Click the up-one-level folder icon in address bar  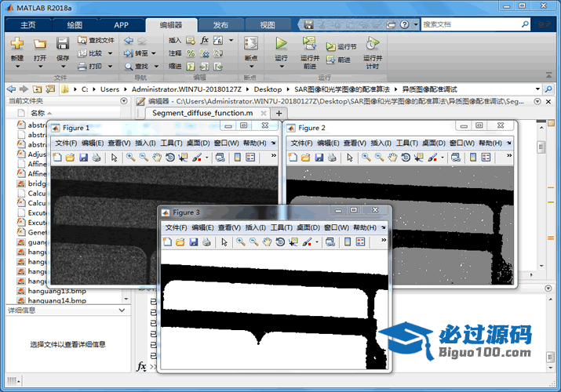click(x=37, y=89)
